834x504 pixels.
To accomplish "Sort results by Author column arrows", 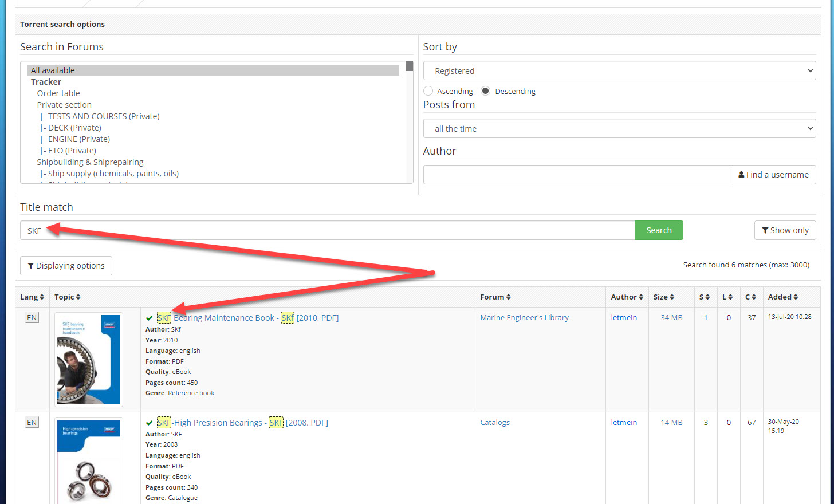I will point(640,297).
